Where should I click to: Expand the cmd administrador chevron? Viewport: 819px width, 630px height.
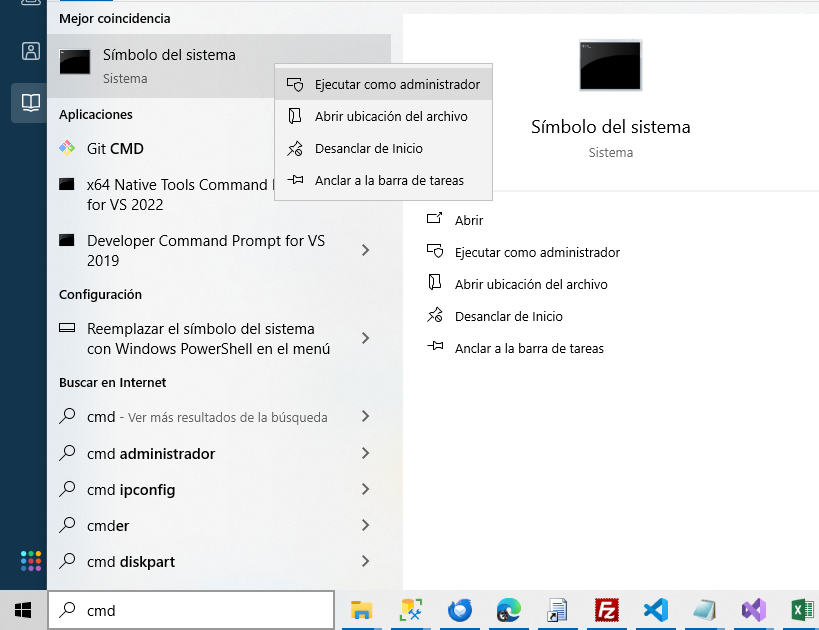(366, 453)
